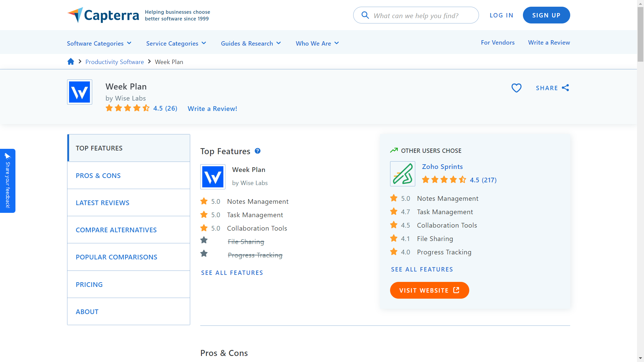Select the COMPARE ALTERNATIVES menu section

click(x=116, y=230)
